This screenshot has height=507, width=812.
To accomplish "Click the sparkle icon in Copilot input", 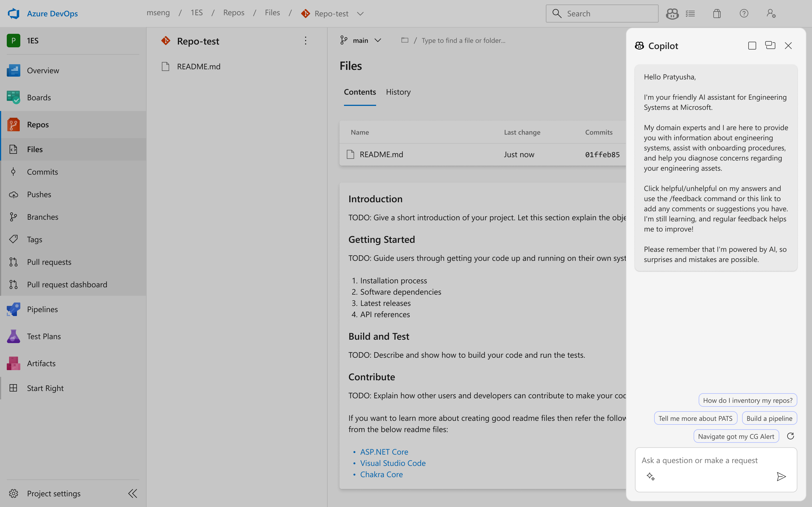I will coord(650,476).
